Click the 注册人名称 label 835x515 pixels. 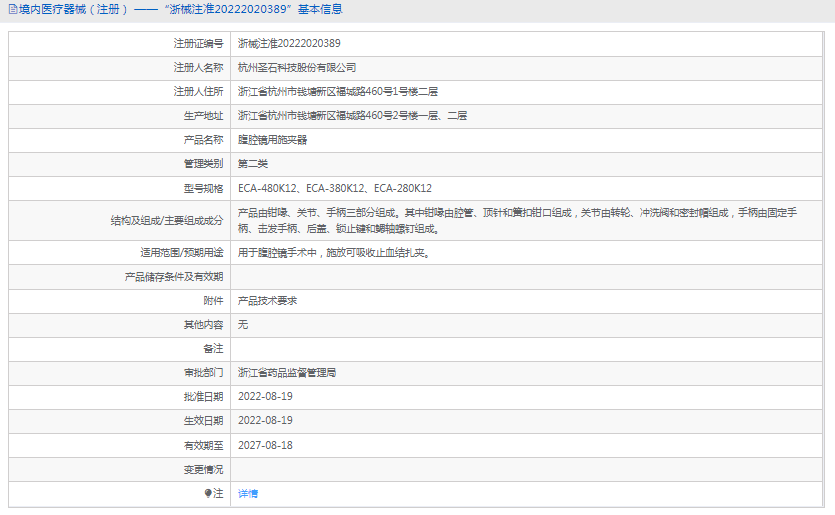199,68
